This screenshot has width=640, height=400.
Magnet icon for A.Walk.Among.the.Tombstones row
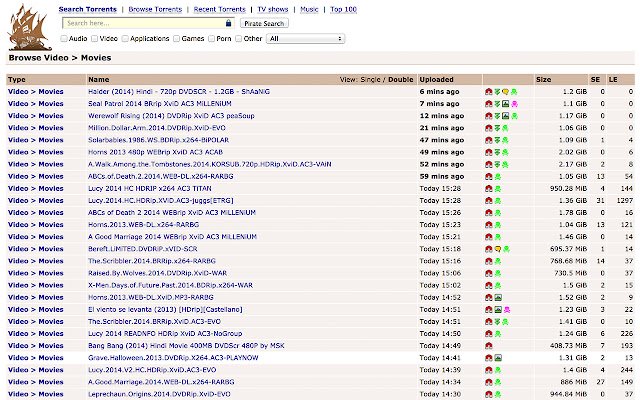489,164
